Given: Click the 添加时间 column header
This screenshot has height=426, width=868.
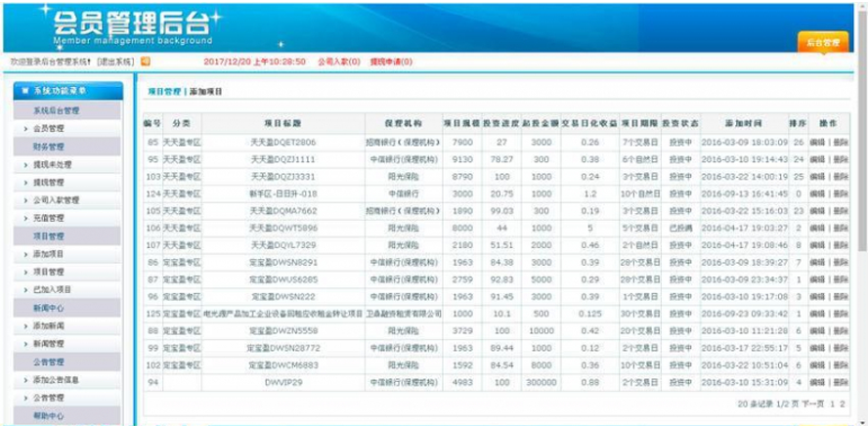Looking at the screenshot, I should 744,123.
